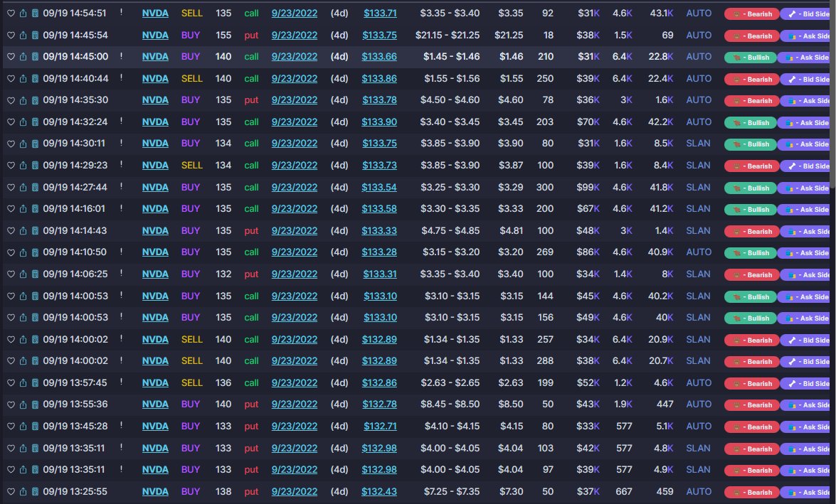Click Bullish tag on the 14:45:00 row
This screenshot has height=504, width=836.
pyautogui.click(x=752, y=57)
